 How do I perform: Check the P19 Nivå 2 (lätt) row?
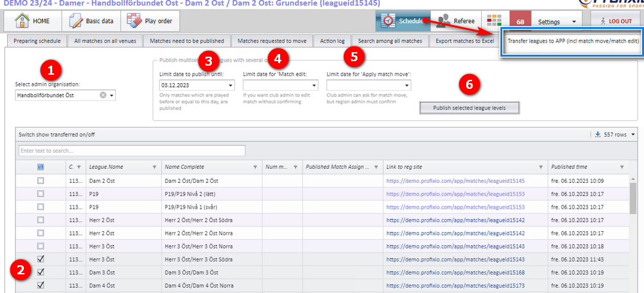41,194
